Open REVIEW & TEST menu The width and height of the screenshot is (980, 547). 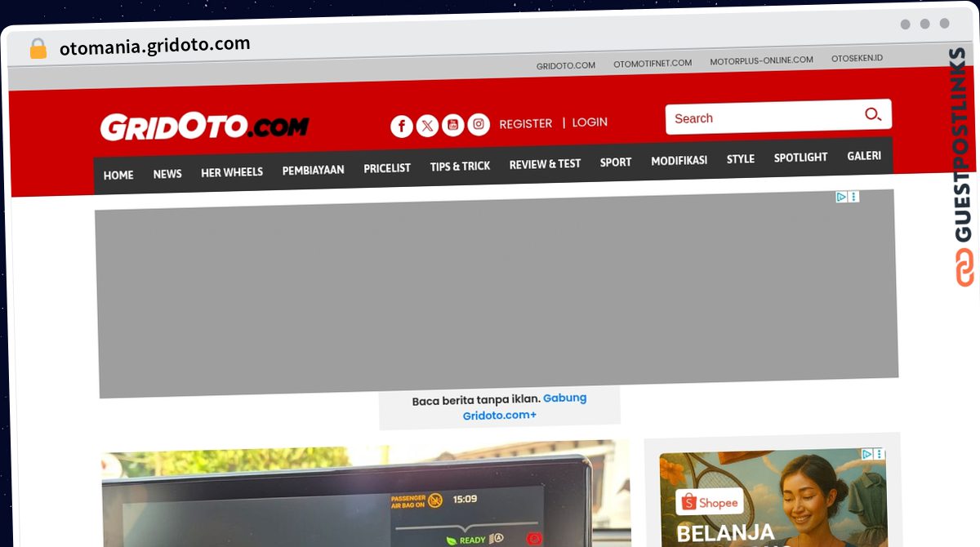545,163
